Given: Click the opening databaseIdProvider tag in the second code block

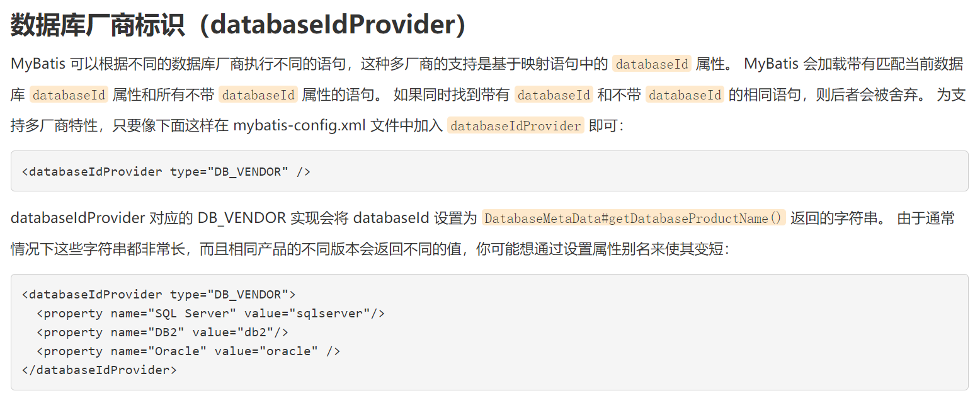Looking at the screenshot, I should pos(159,295).
